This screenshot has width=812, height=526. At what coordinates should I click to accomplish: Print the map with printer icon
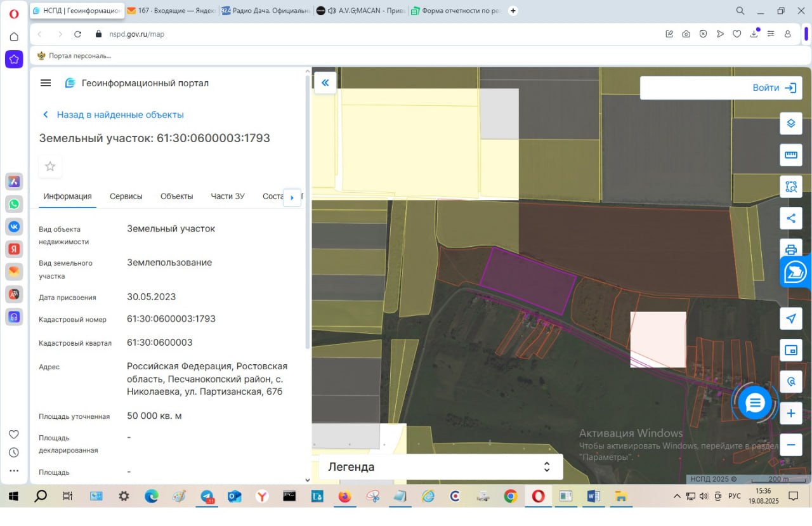point(790,250)
